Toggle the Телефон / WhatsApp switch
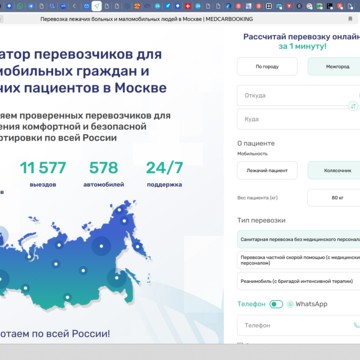This screenshot has height=360, width=360. (x=276, y=304)
